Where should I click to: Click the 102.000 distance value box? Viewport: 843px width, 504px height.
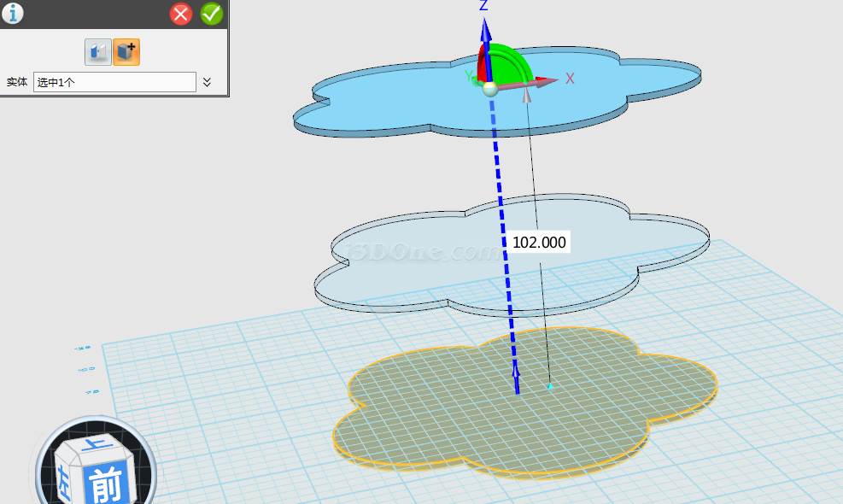[539, 243]
